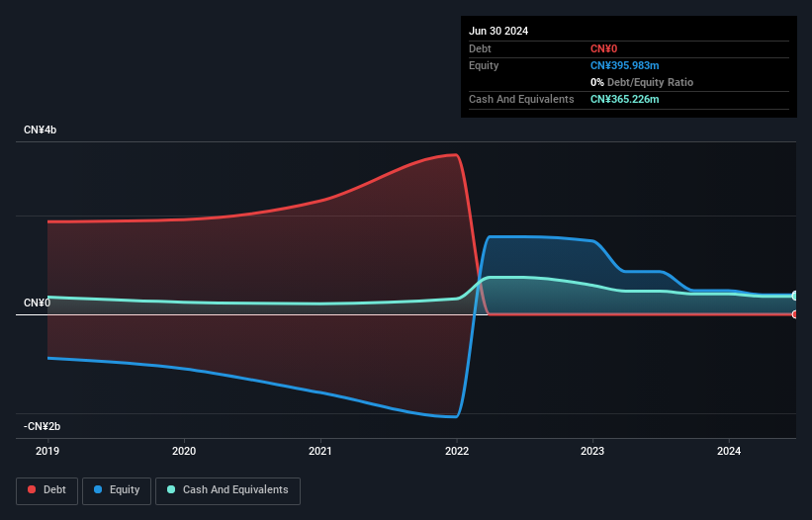
Task: Click the 0% Debt/Equity Ratio text
Action: click(x=642, y=82)
